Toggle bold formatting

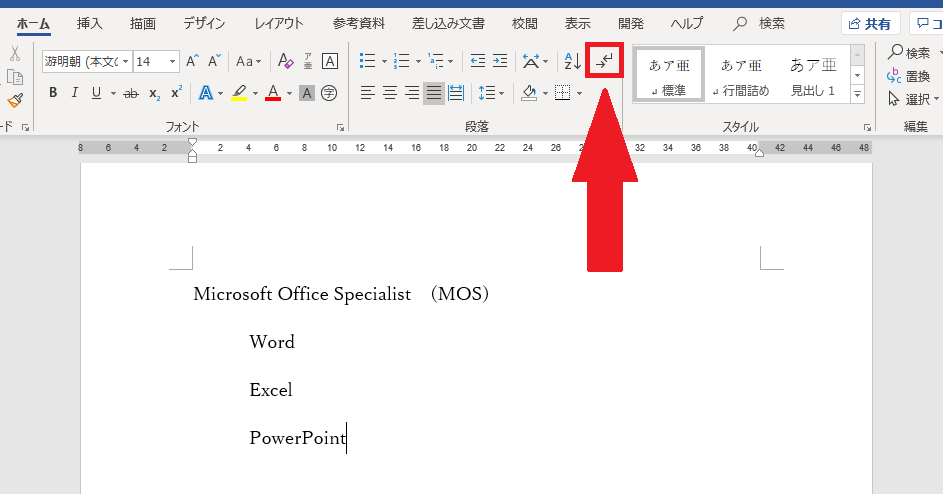tap(53, 93)
